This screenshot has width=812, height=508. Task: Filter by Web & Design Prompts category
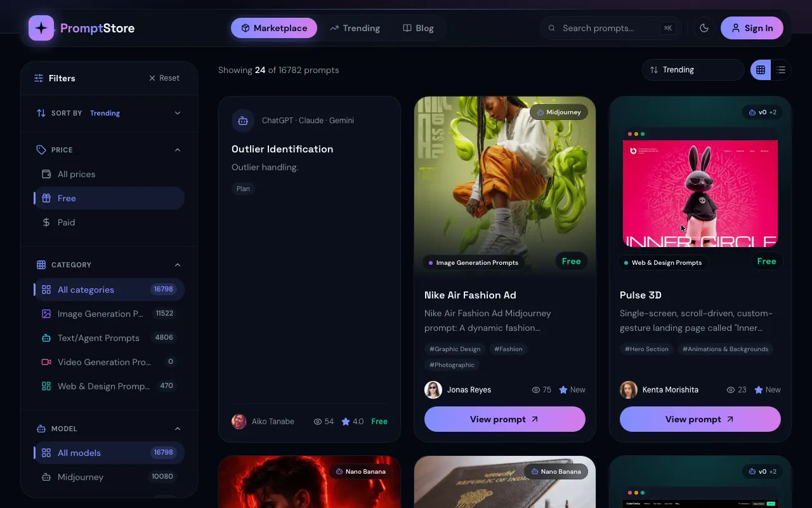coord(109,386)
